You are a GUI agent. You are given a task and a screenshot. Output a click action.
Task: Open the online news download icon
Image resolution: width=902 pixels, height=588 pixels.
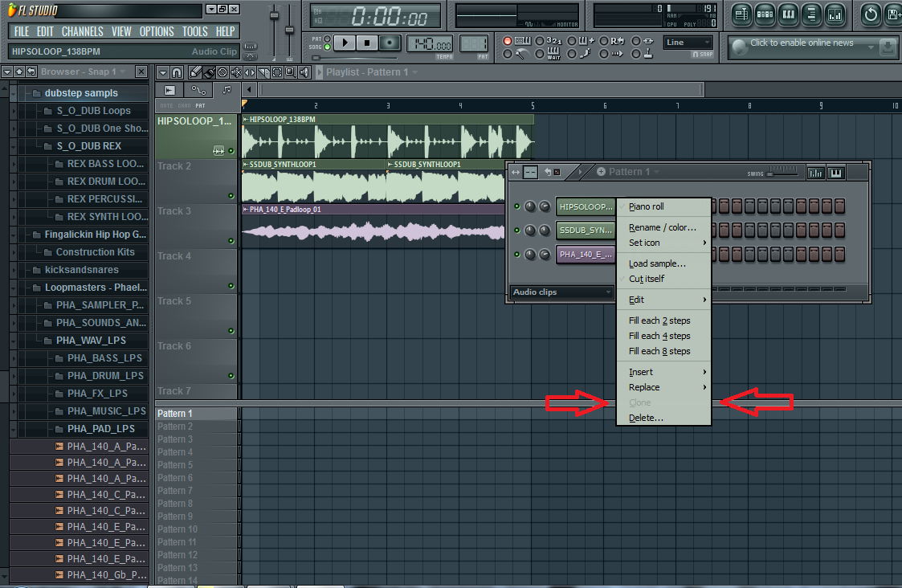(888, 48)
